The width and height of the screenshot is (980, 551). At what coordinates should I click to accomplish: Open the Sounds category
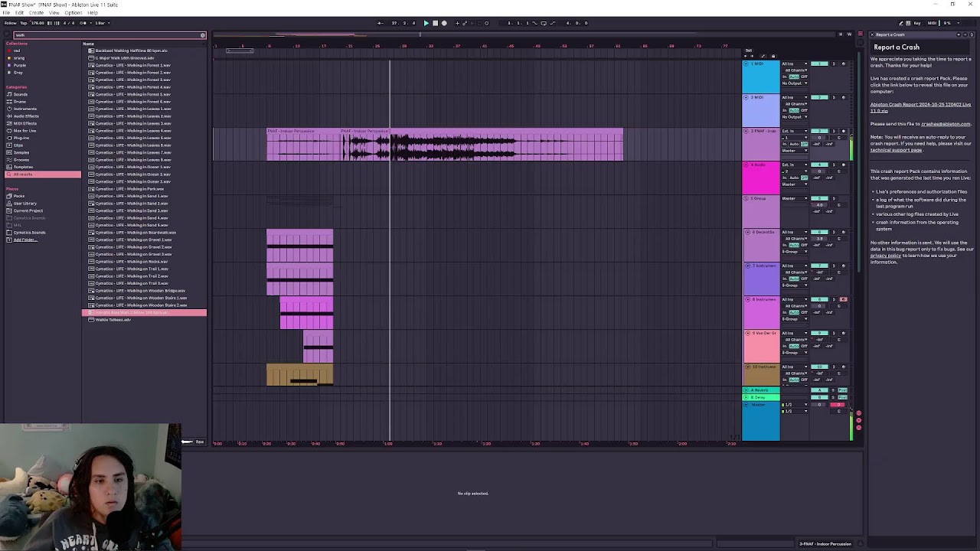click(x=20, y=94)
